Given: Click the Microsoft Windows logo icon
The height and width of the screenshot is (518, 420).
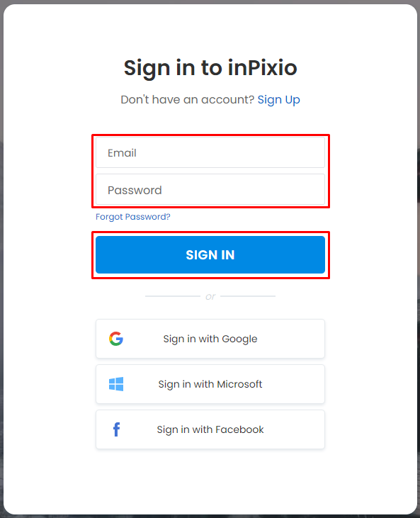Looking at the screenshot, I should pos(116,384).
